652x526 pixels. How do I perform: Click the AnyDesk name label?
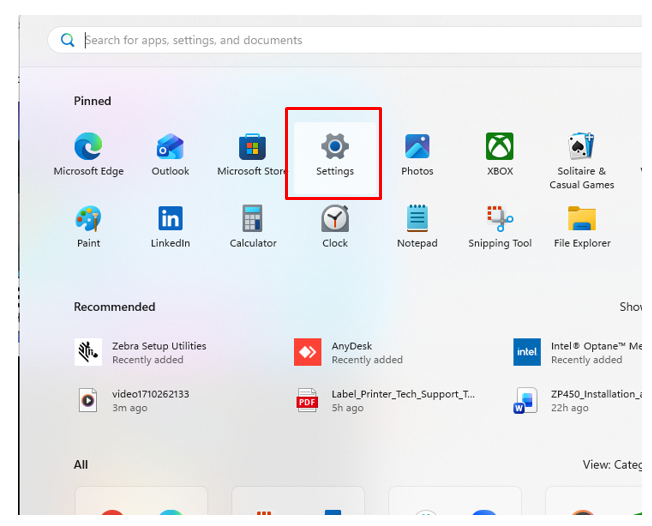pos(351,346)
